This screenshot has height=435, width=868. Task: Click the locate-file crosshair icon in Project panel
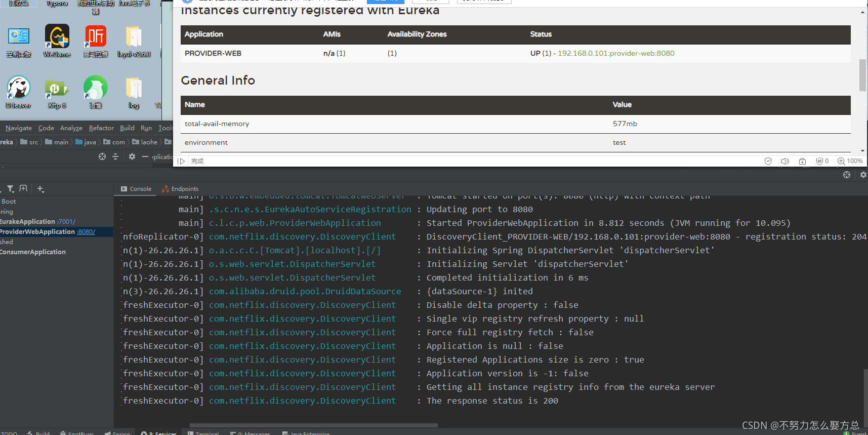(102, 156)
